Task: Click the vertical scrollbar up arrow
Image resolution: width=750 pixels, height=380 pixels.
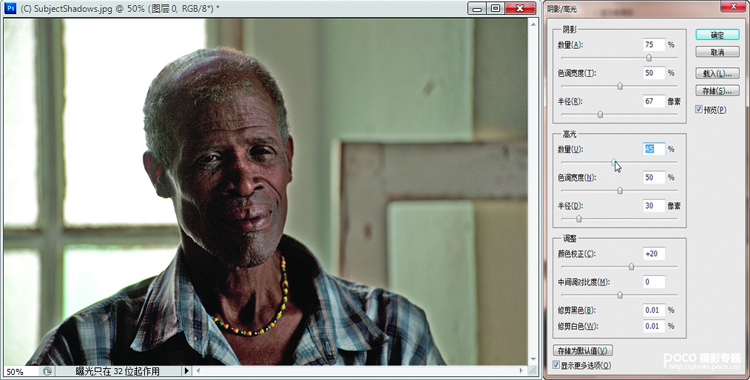Action: [x=534, y=23]
